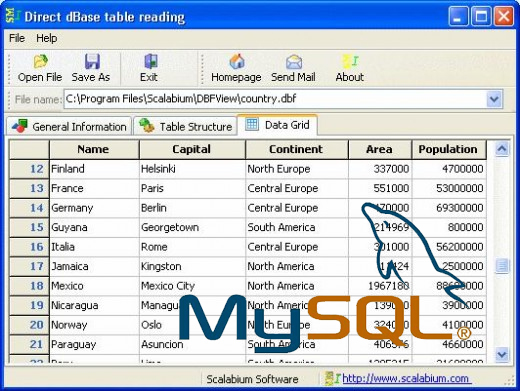Click the grid scrollbar down arrow
Screen dimensions: 520x391
tap(502, 354)
